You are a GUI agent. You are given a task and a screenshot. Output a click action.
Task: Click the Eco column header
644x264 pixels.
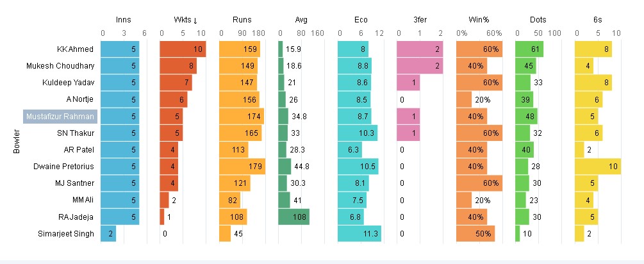click(360, 21)
